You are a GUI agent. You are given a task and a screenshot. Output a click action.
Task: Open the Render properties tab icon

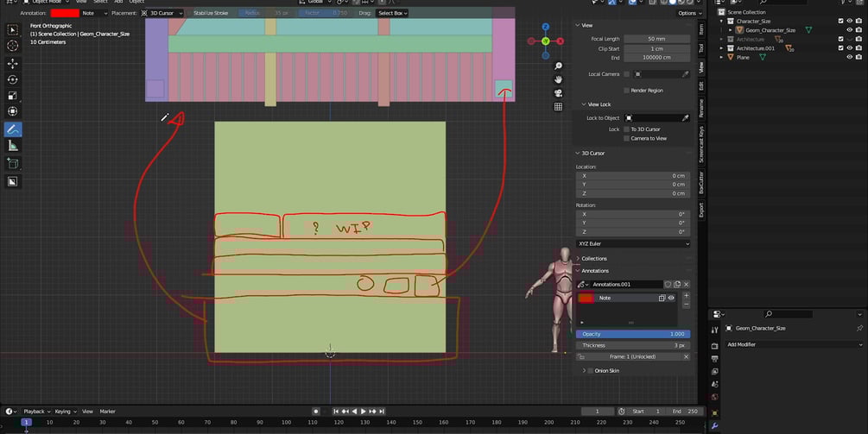pyautogui.click(x=714, y=345)
